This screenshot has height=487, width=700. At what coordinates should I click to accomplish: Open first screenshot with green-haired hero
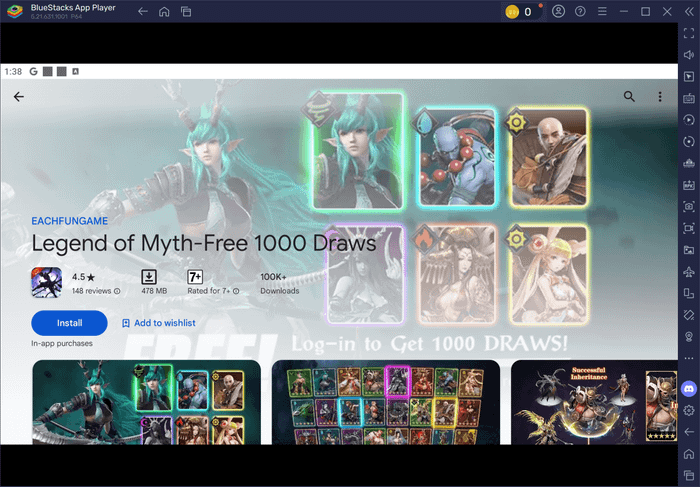tap(146, 402)
